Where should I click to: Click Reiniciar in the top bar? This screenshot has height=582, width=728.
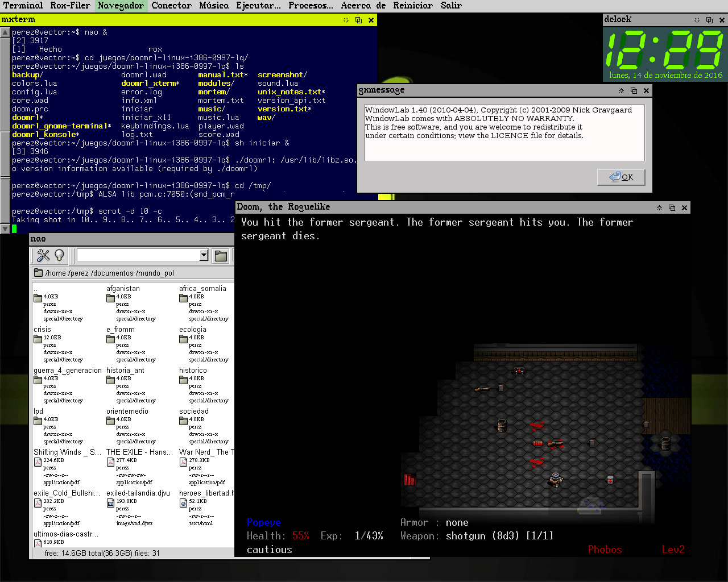(413, 6)
